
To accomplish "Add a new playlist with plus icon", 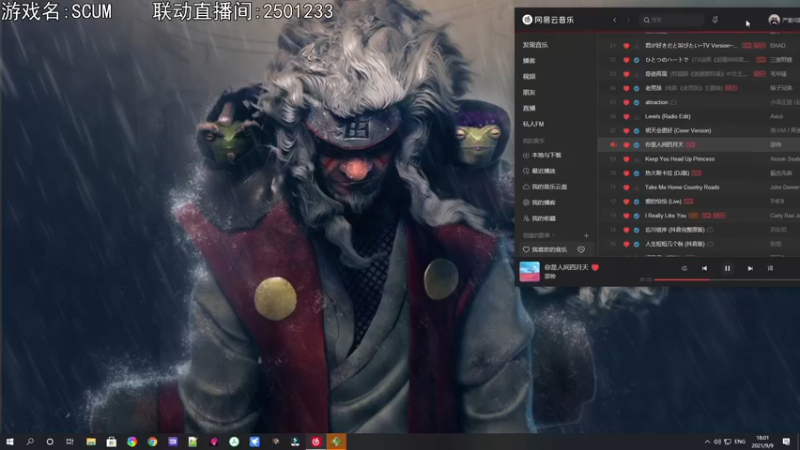I will click(x=586, y=235).
